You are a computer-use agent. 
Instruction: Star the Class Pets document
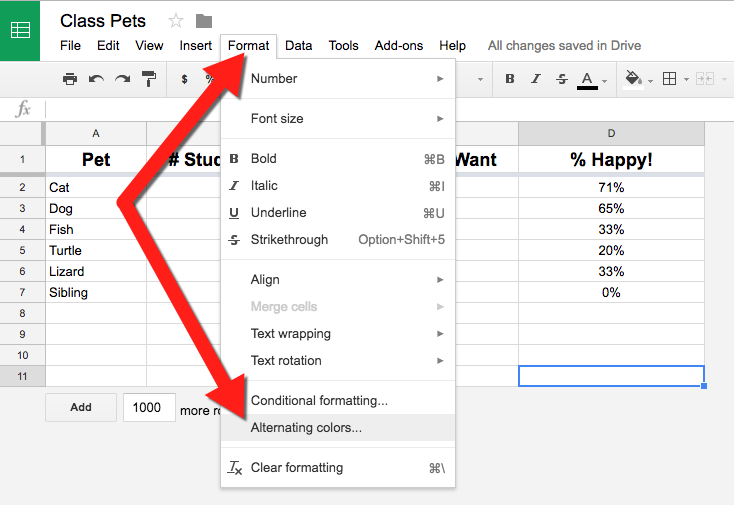176,21
